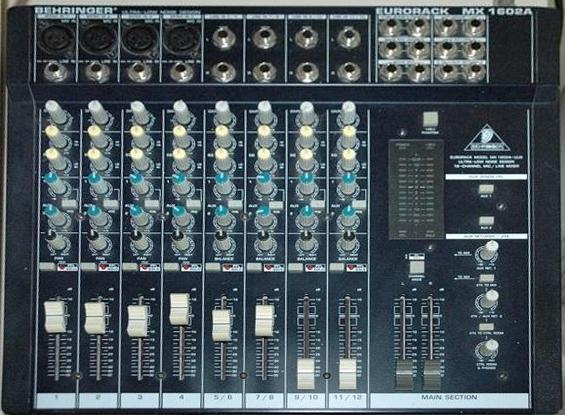
Task: Click the channel label '11/12' at the bottom
Action: [x=348, y=397]
